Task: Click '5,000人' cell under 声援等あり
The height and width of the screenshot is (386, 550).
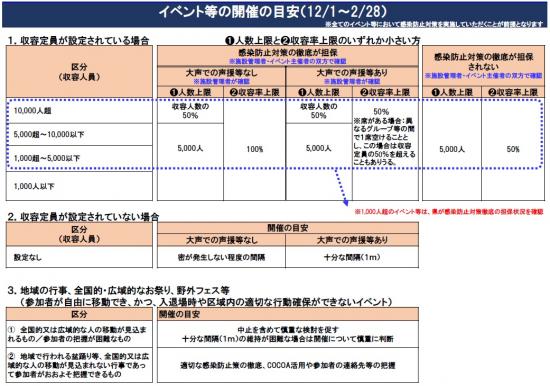Action: coord(319,148)
